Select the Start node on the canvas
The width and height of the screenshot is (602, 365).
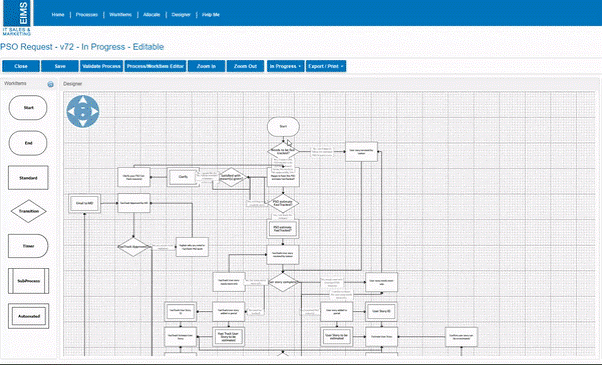click(283, 126)
